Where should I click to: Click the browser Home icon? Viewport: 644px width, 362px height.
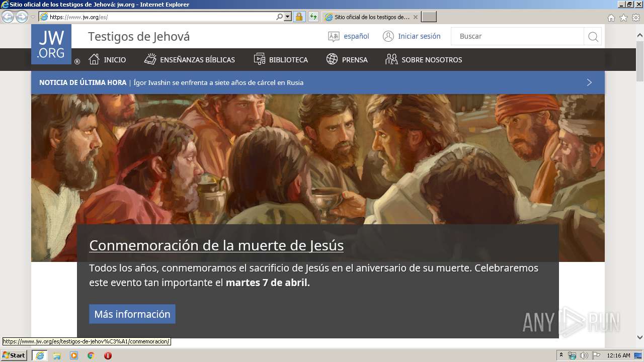(611, 18)
